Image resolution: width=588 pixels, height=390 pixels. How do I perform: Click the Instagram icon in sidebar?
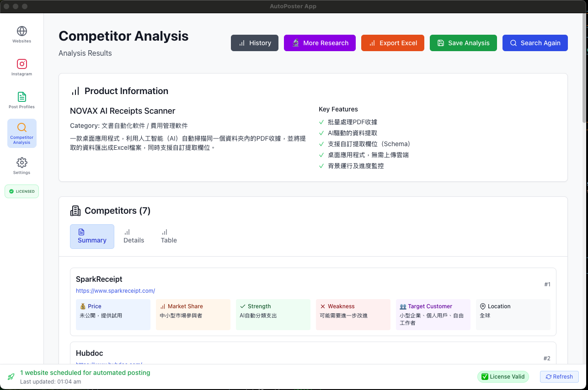tap(21, 64)
